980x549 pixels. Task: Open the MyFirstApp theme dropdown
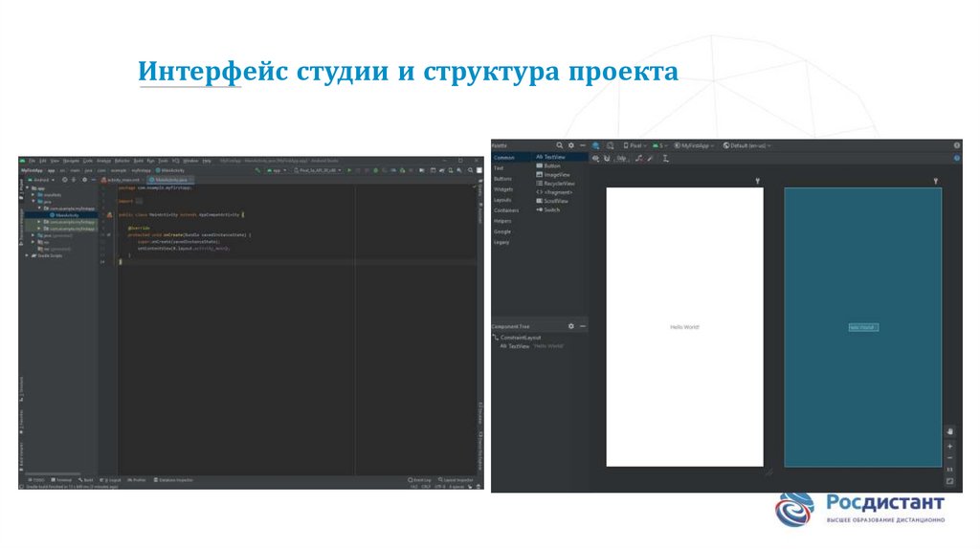[x=698, y=145]
